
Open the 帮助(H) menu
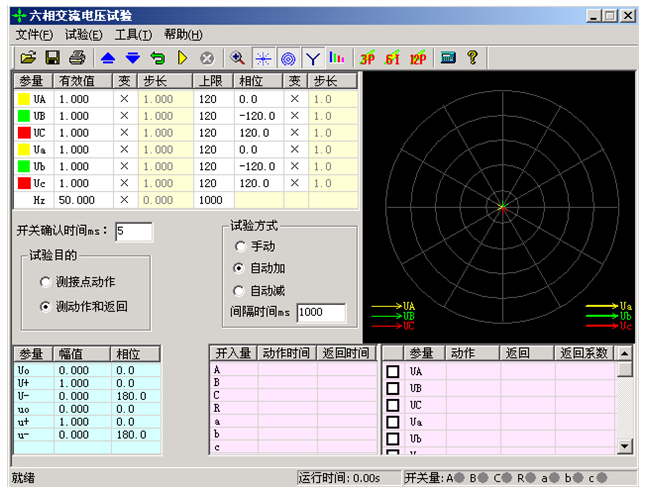coord(182,35)
